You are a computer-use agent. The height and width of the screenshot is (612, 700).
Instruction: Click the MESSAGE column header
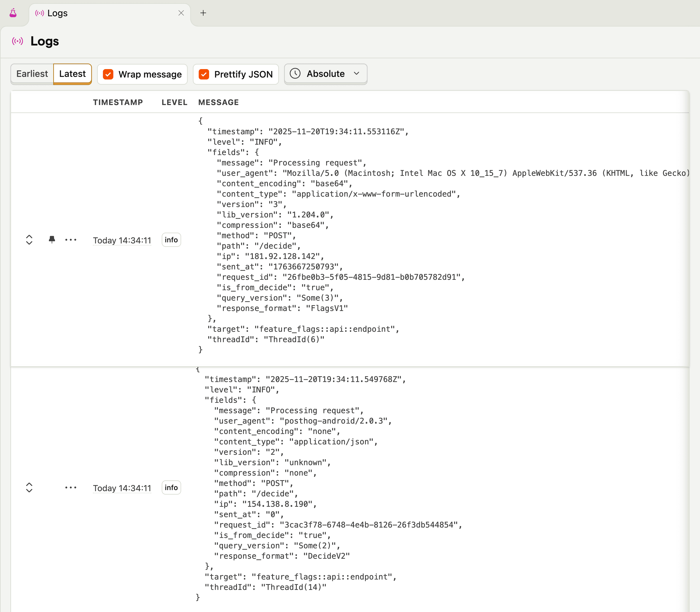tap(218, 102)
